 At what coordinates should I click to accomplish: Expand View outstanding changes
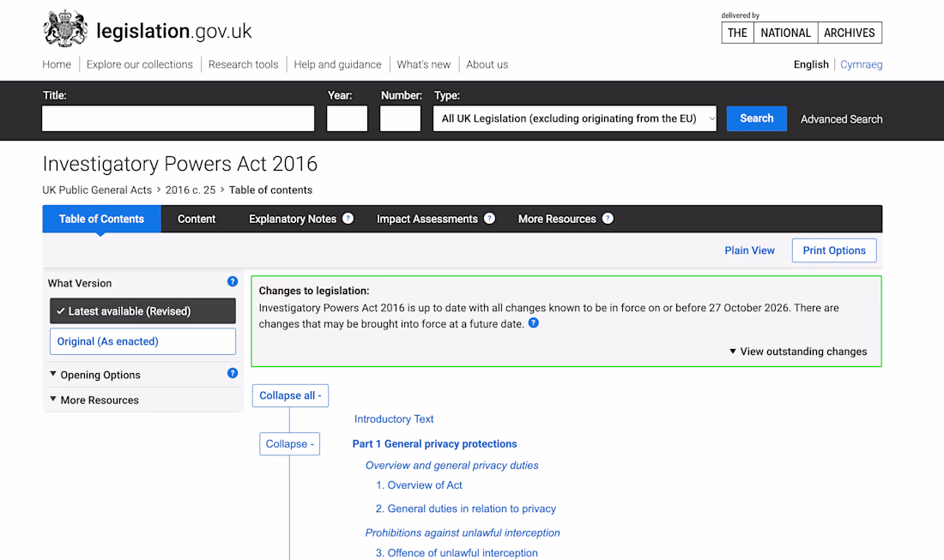point(798,352)
